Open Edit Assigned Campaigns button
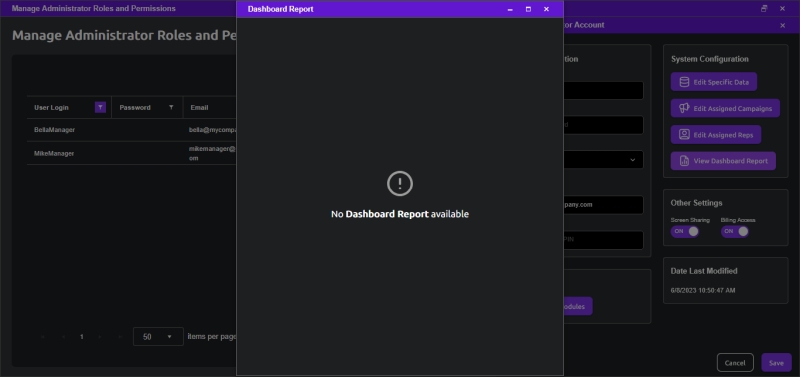The width and height of the screenshot is (800, 377). [725, 108]
